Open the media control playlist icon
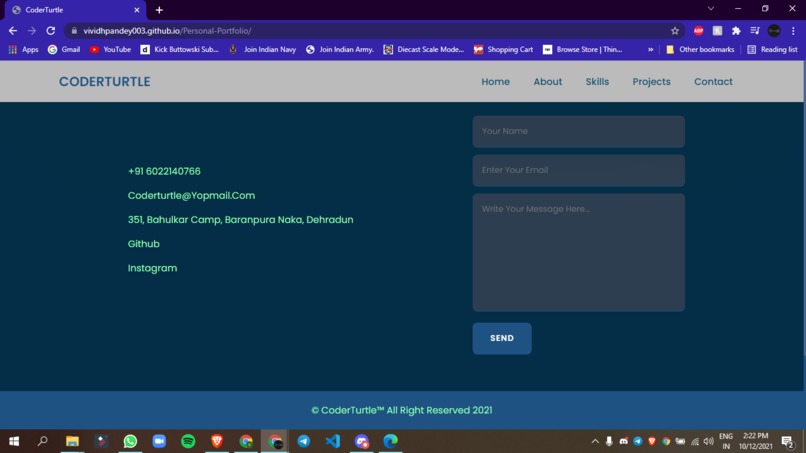806x453 pixels. 755,31
